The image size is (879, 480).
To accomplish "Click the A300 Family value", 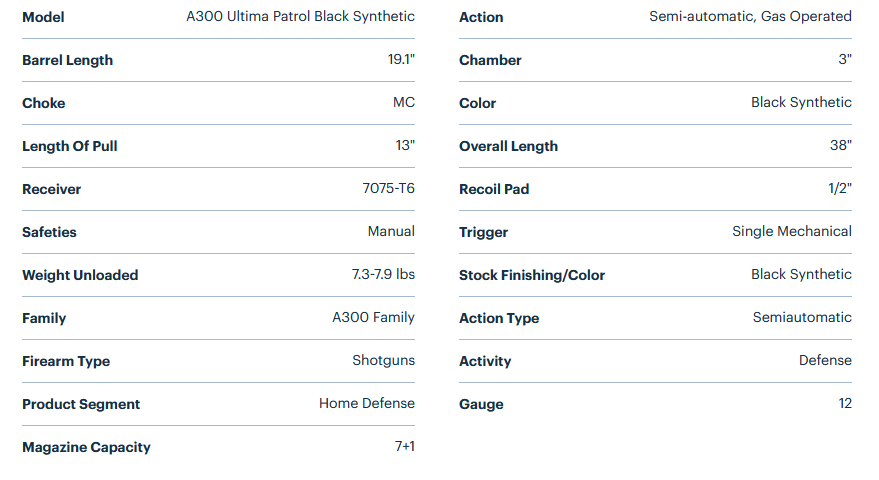I will tap(373, 318).
